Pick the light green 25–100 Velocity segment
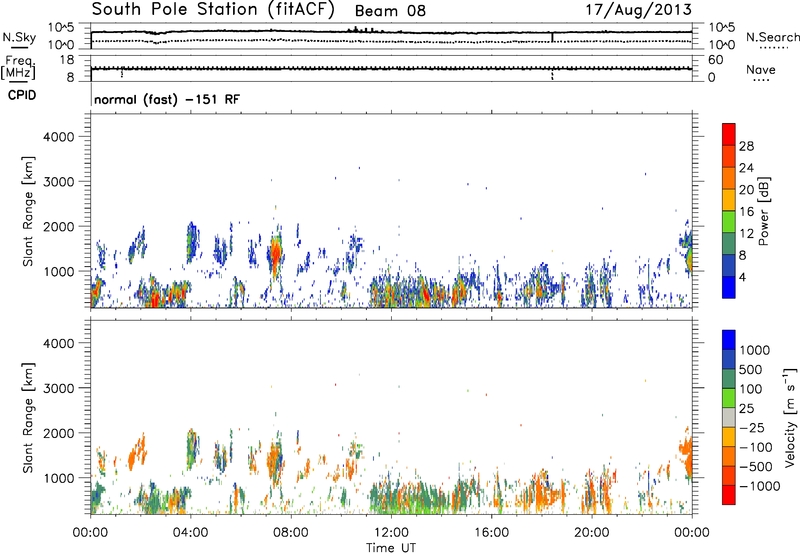The image size is (800, 554). click(x=729, y=398)
